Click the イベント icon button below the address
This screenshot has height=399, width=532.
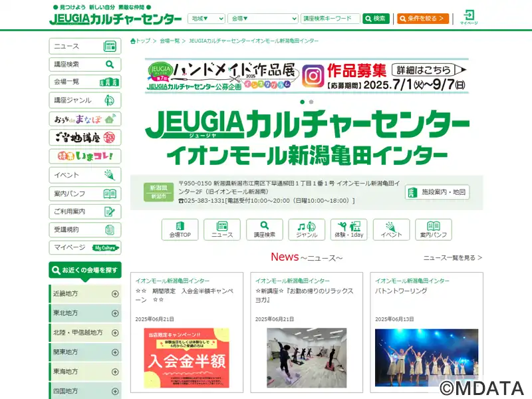[x=391, y=229]
